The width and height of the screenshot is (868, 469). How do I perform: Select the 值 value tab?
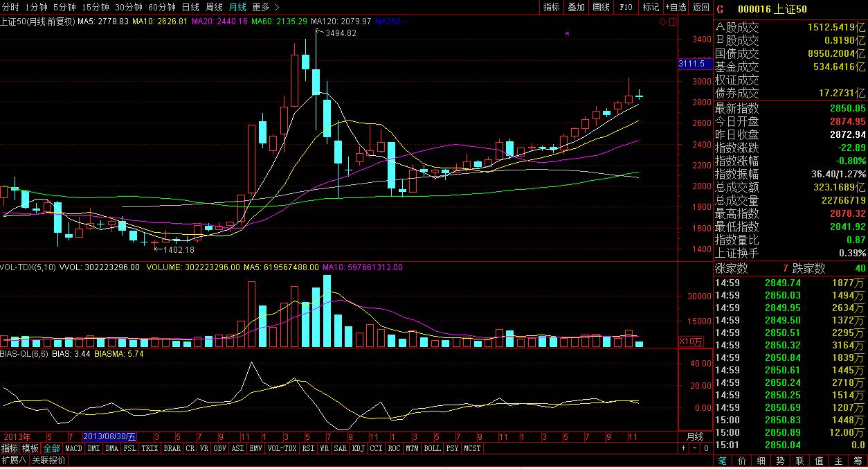819,460
